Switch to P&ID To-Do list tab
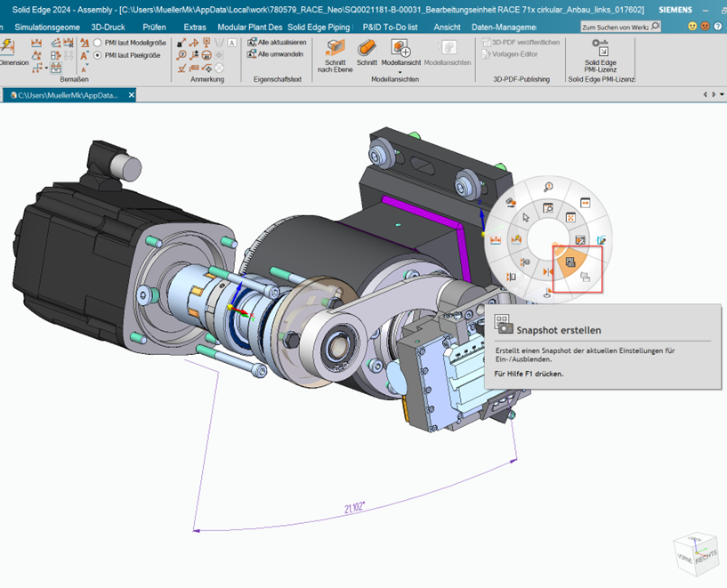 (x=390, y=28)
